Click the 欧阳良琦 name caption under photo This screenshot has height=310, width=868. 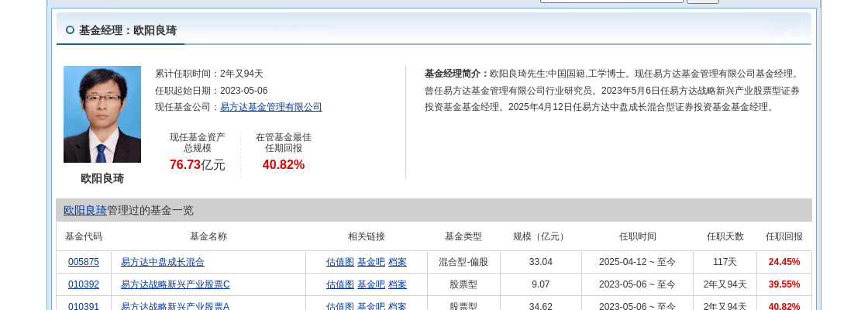pos(102,178)
